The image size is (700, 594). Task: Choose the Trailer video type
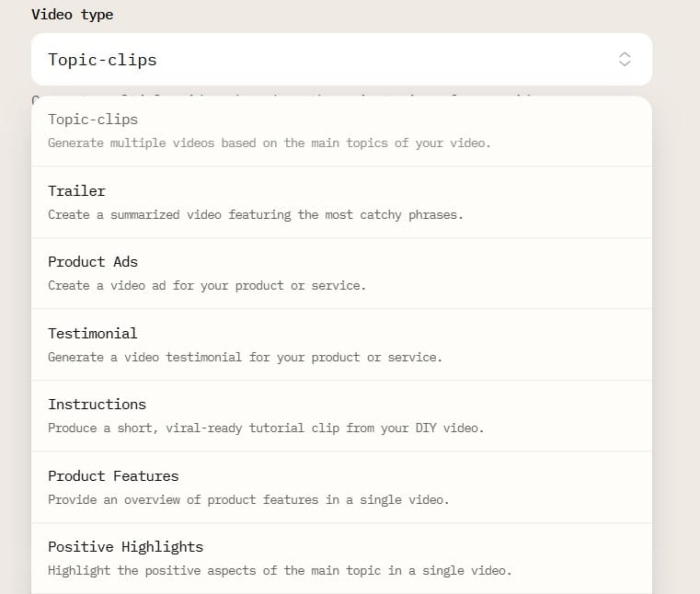(x=341, y=202)
